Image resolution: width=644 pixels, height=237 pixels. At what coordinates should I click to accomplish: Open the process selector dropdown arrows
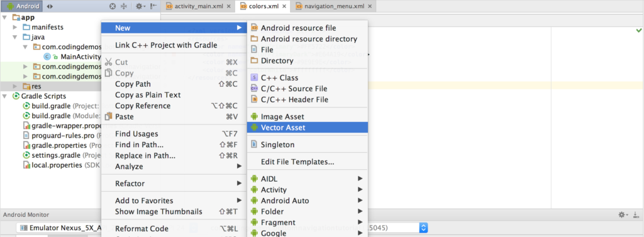pyautogui.click(x=424, y=228)
